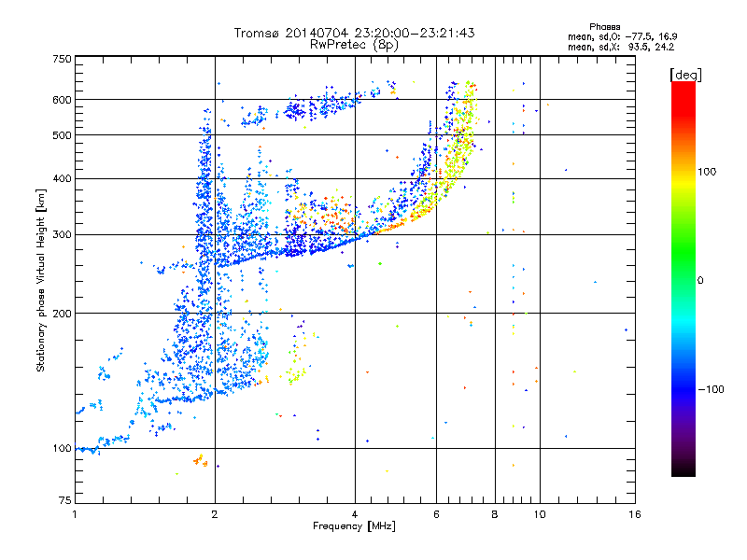This screenshot has height=560, width=747.
Task: Click the x-axis tick label '2'
Action: click(x=215, y=514)
